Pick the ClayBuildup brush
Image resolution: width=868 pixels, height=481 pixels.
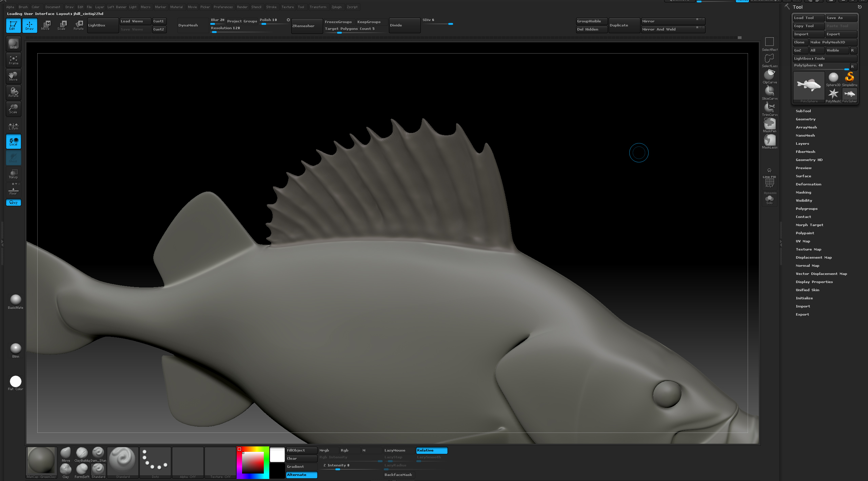(82, 454)
